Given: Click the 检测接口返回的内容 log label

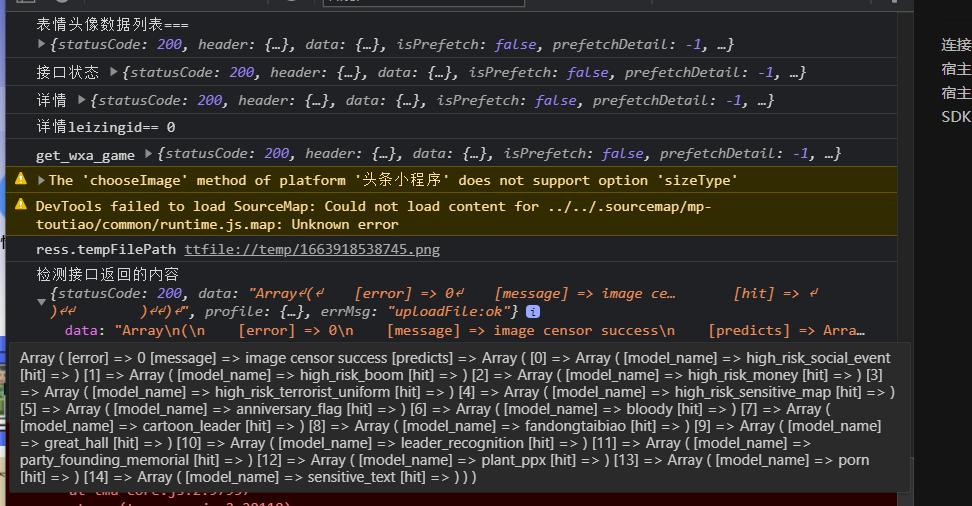Looking at the screenshot, I should 108,274.
